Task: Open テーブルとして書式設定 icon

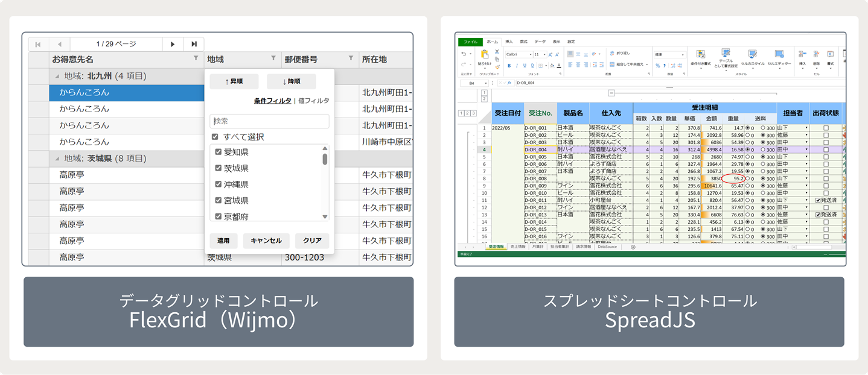Action: [726, 53]
